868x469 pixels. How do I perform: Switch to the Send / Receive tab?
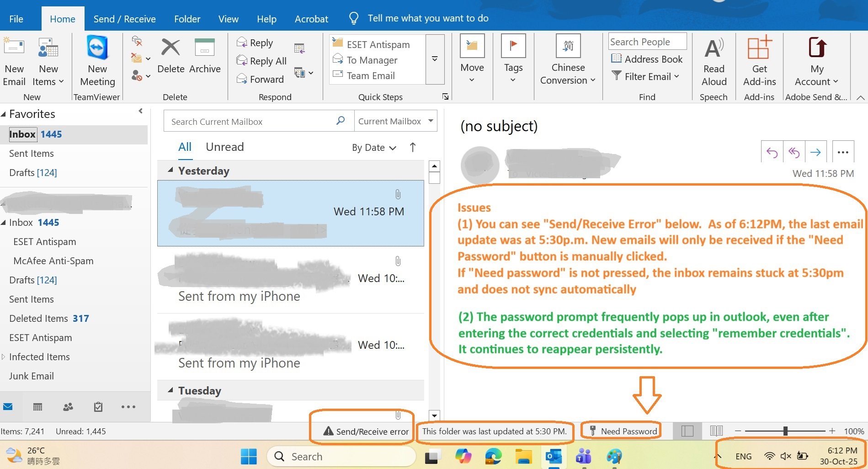click(125, 19)
